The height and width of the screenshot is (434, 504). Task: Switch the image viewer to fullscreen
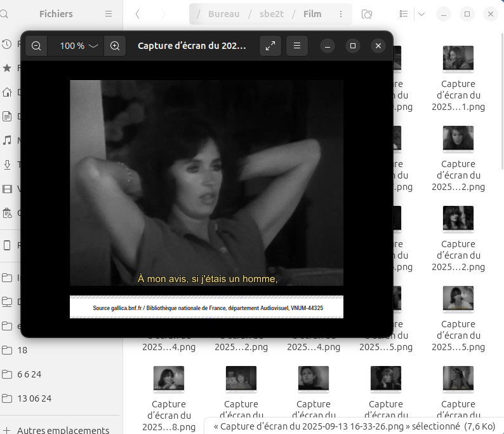point(270,46)
